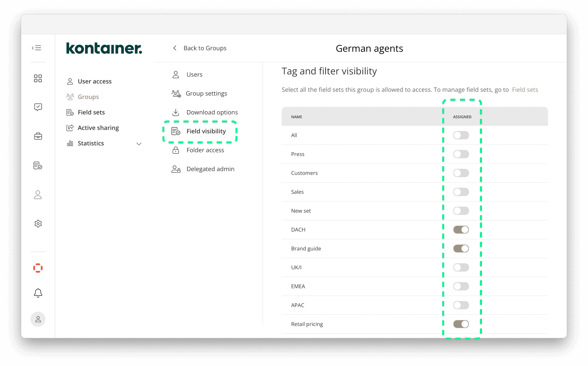Viewport: 588px width, 366px height.
Task: Click the document checklist icon in sidebar
Action: [38, 166]
